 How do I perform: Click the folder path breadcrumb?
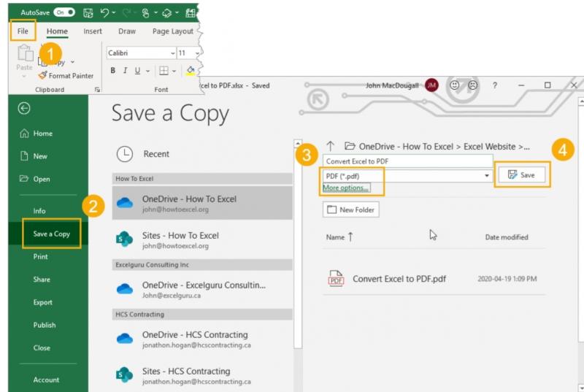pyautogui.click(x=437, y=146)
